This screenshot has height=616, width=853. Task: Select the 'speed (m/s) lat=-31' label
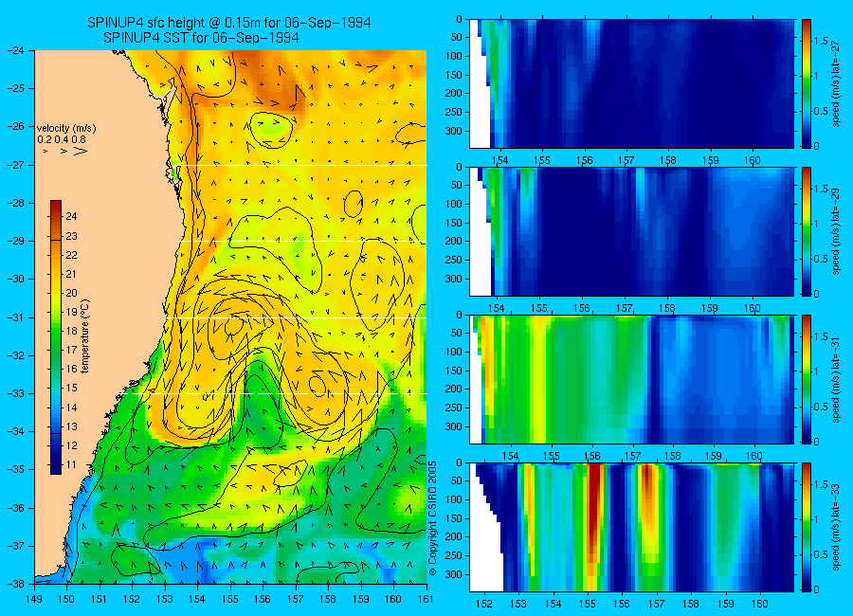coord(837,379)
